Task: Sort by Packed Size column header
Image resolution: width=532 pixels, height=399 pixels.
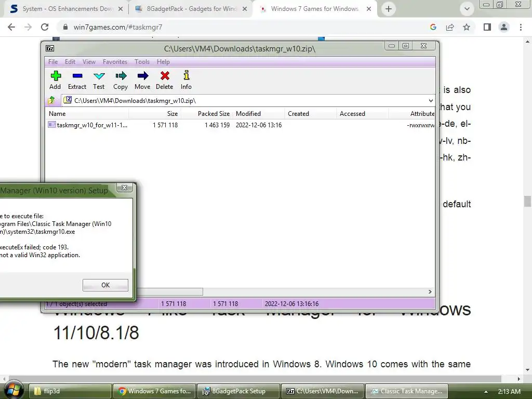Action: click(x=207, y=114)
